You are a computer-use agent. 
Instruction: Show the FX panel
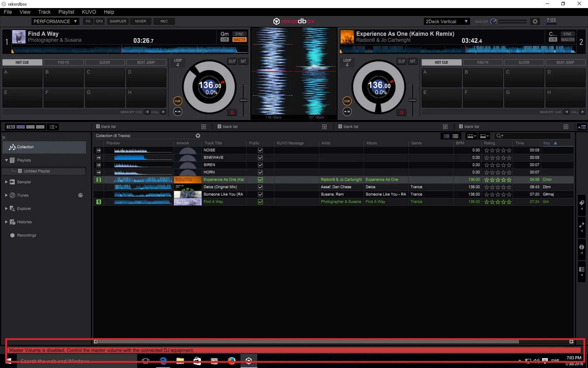[88, 21]
